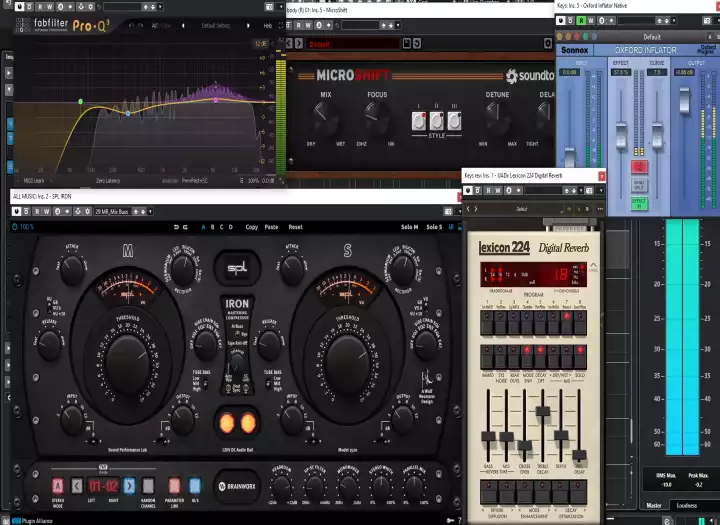Go to next preset in MicroShift
720x525 pixels.
(299, 44)
